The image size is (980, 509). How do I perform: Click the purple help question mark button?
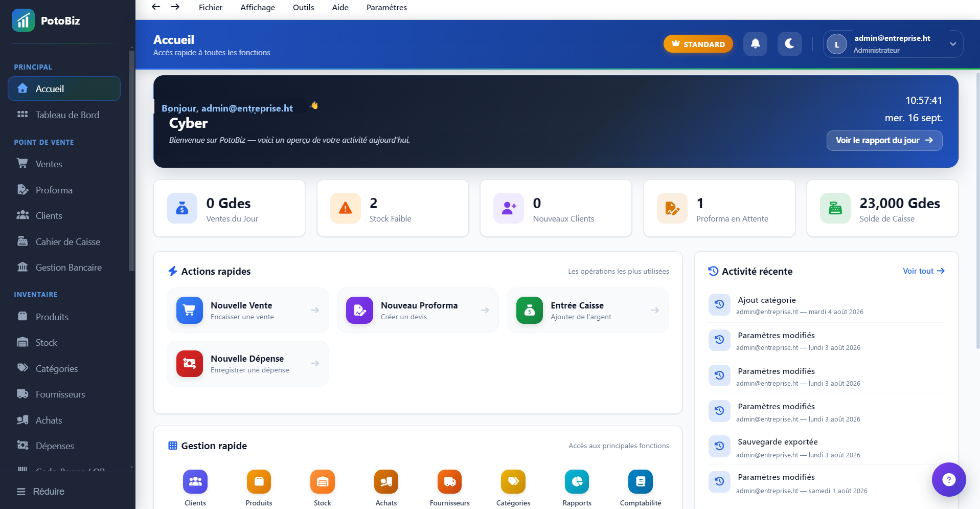tap(949, 480)
